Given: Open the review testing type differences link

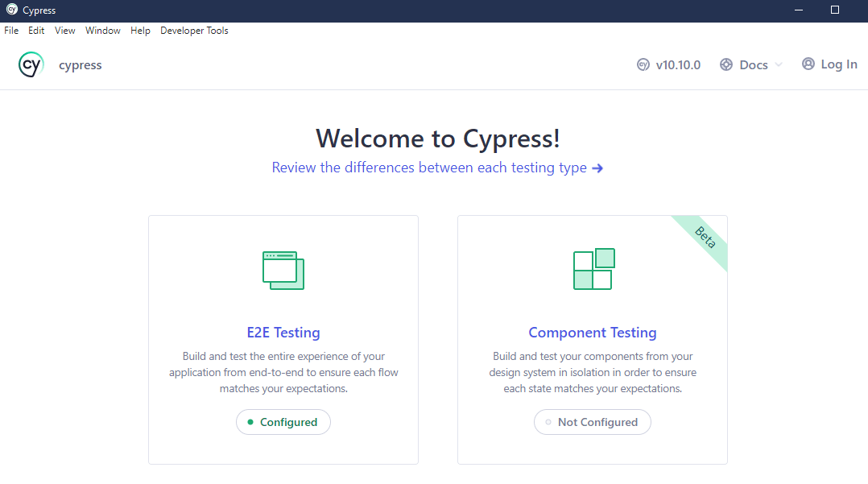Looking at the screenshot, I should coord(429,168).
